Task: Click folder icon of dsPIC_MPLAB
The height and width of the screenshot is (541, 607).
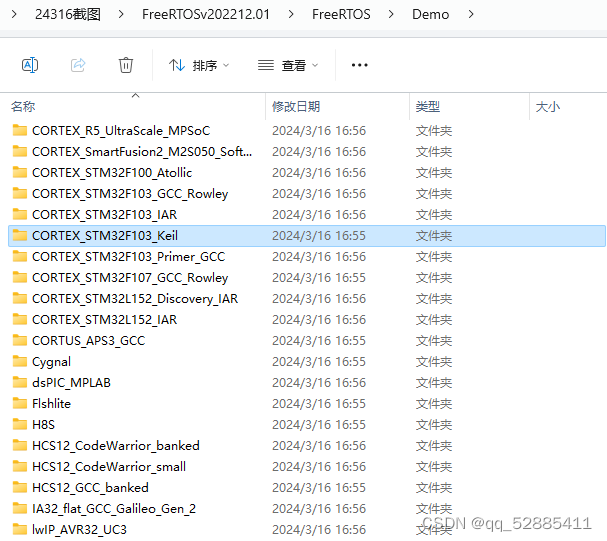Action: [x=20, y=382]
